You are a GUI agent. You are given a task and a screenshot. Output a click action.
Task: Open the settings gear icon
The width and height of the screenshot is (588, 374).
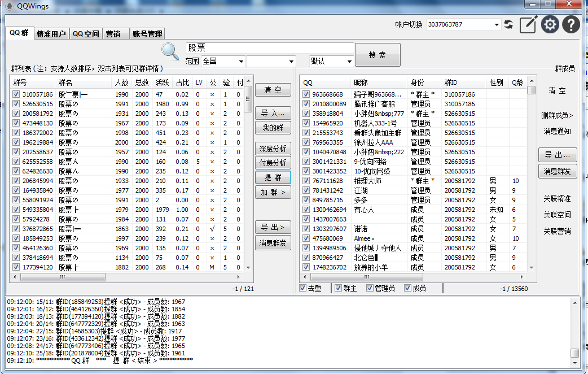click(x=550, y=25)
